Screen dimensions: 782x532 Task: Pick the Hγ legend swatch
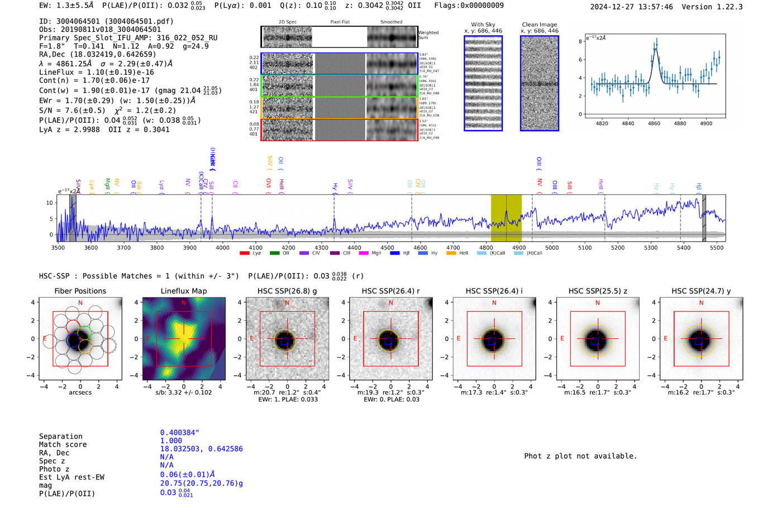[x=423, y=253]
